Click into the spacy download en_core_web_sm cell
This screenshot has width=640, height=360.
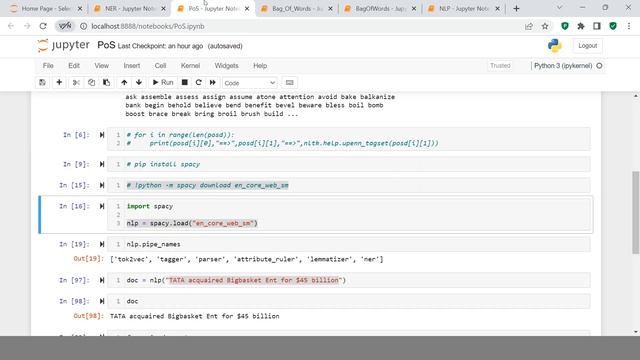pos(349,185)
